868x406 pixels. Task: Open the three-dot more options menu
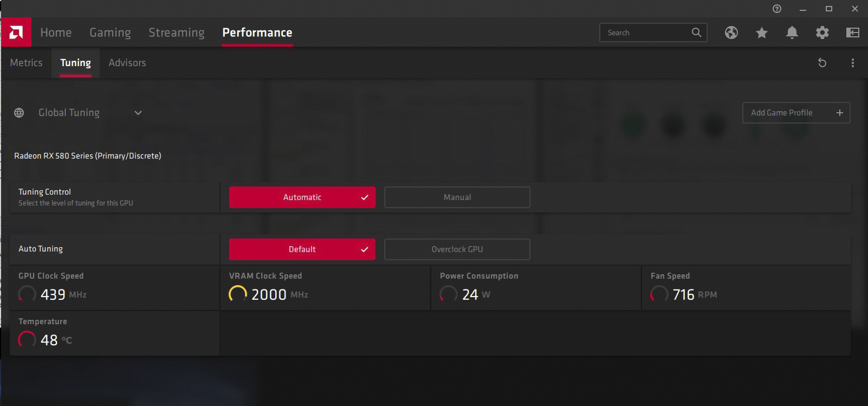[853, 63]
